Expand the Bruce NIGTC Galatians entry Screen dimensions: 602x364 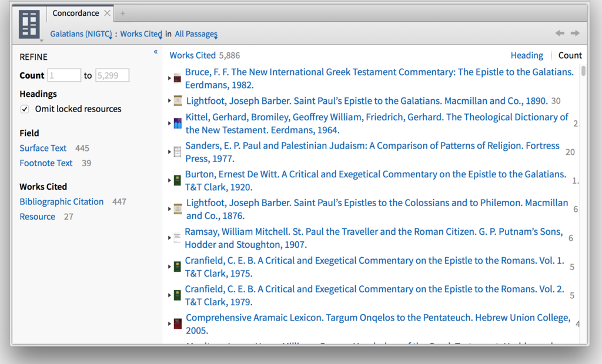point(169,78)
